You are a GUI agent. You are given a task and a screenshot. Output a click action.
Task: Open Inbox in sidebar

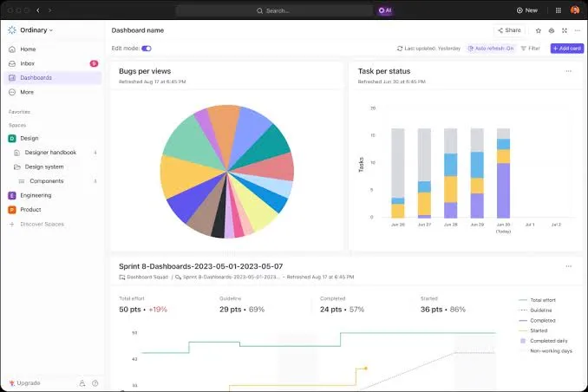click(x=53, y=63)
